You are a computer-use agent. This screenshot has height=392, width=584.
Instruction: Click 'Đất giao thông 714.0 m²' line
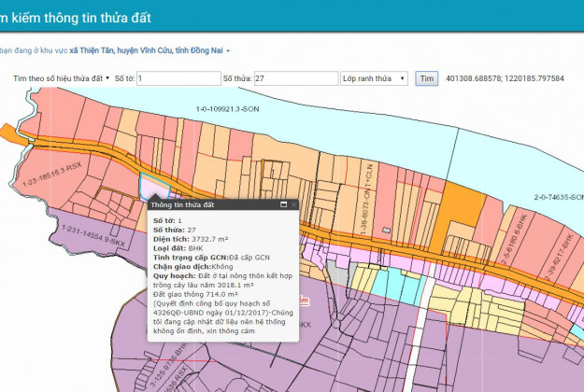[x=195, y=294]
